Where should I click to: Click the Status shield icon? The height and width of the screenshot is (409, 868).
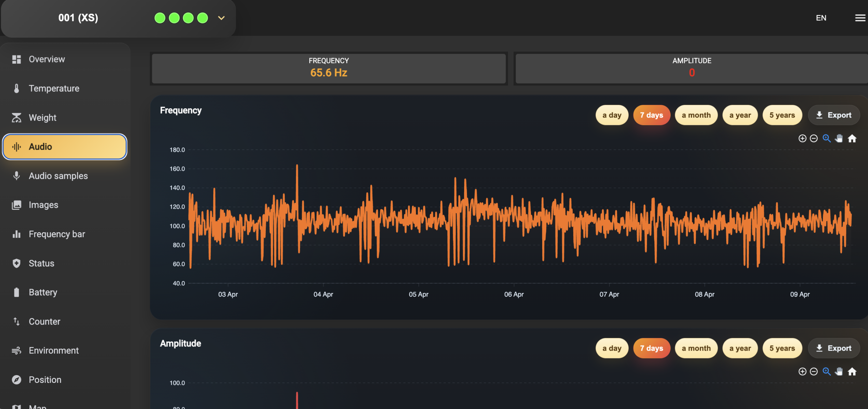16,263
